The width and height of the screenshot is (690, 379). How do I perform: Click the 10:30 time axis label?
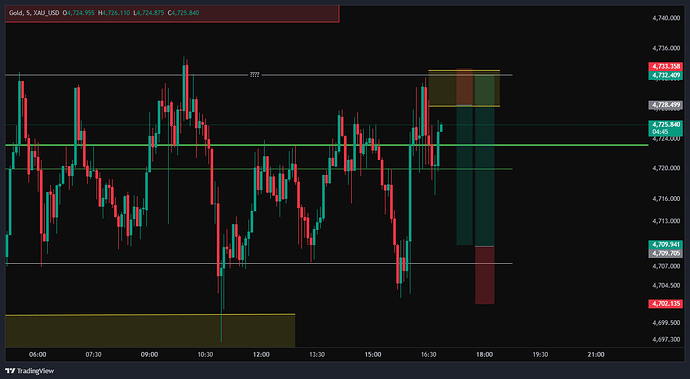(x=205, y=354)
